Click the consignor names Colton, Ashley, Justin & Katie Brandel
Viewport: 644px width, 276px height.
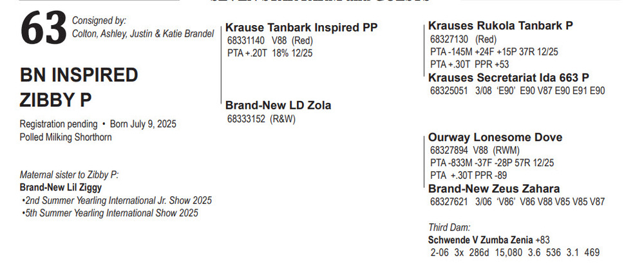tap(143, 34)
